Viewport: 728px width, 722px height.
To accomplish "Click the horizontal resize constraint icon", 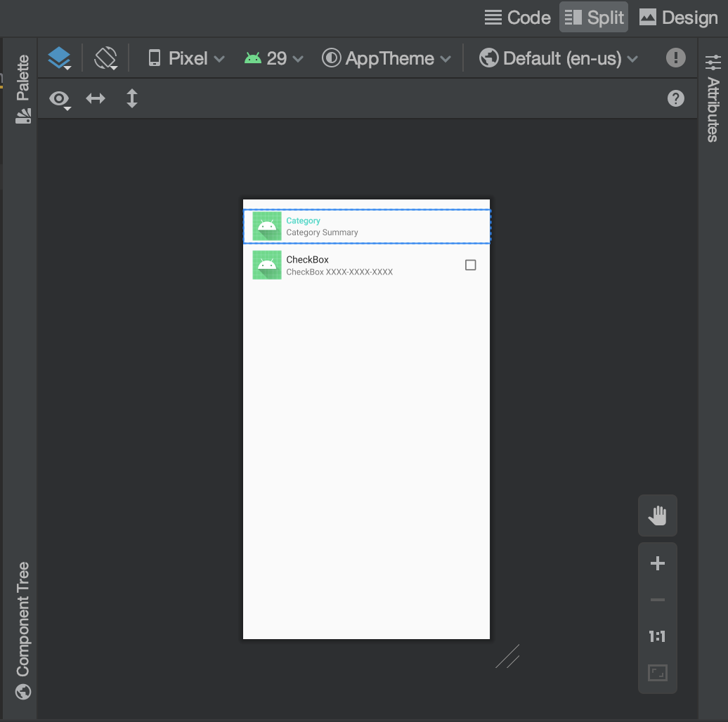I will (x=96, y=98).
